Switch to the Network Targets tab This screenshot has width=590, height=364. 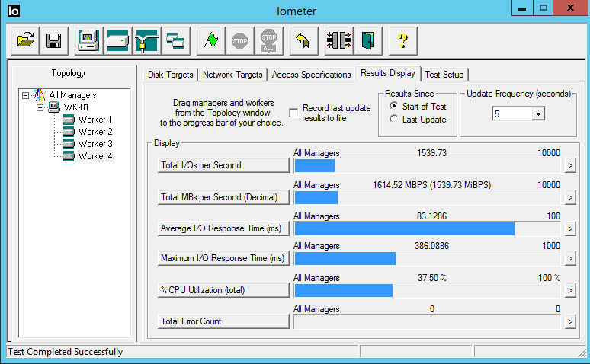coord(232,75)
